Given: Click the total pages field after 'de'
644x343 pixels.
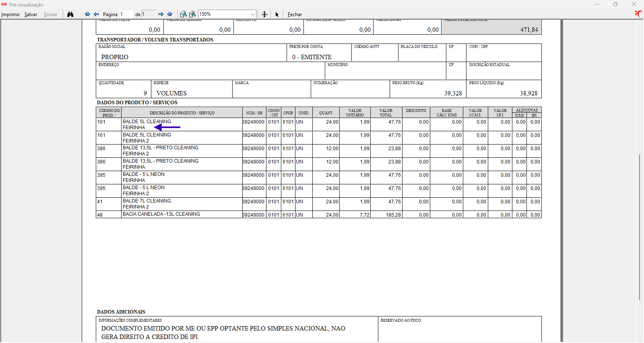Looking at the screenshot, I should point(148,14).
